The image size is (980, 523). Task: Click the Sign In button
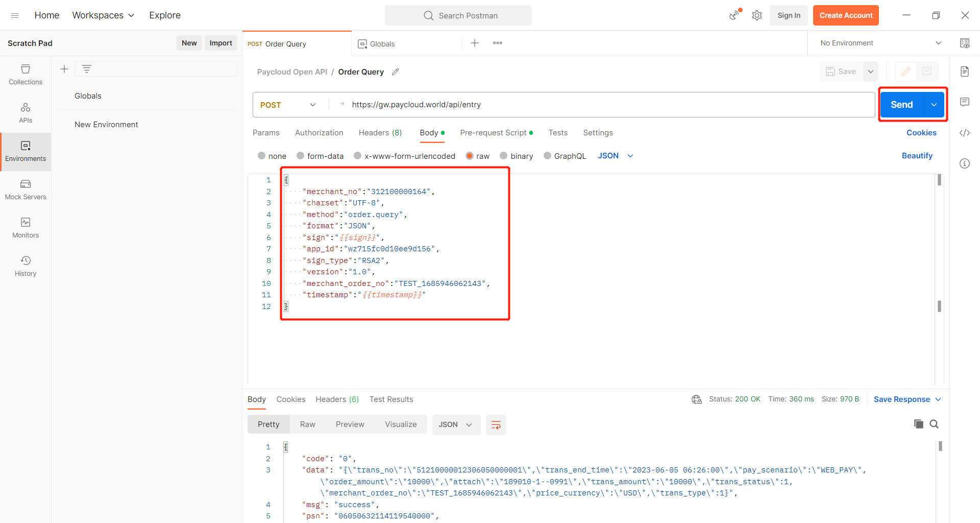789,15
